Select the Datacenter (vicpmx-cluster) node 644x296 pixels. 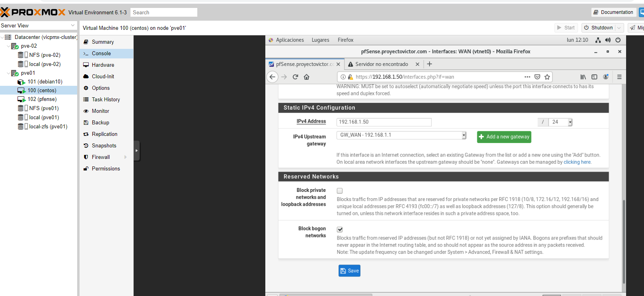(x=46, y=37)
